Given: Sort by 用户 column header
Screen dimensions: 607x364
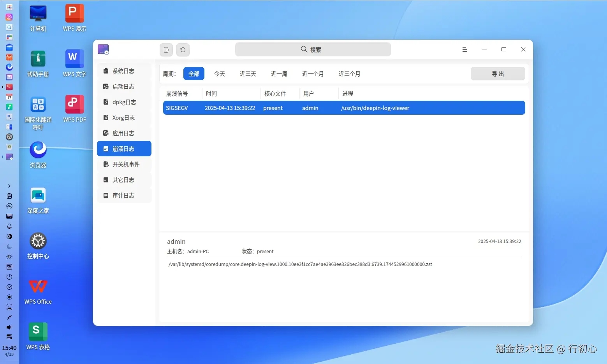Looking at the screenshot, I should (x=308, y=94).
